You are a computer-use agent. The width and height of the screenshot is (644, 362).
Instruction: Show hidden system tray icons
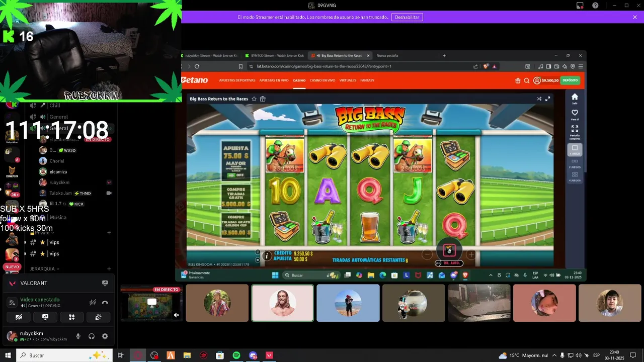[554, 355]
